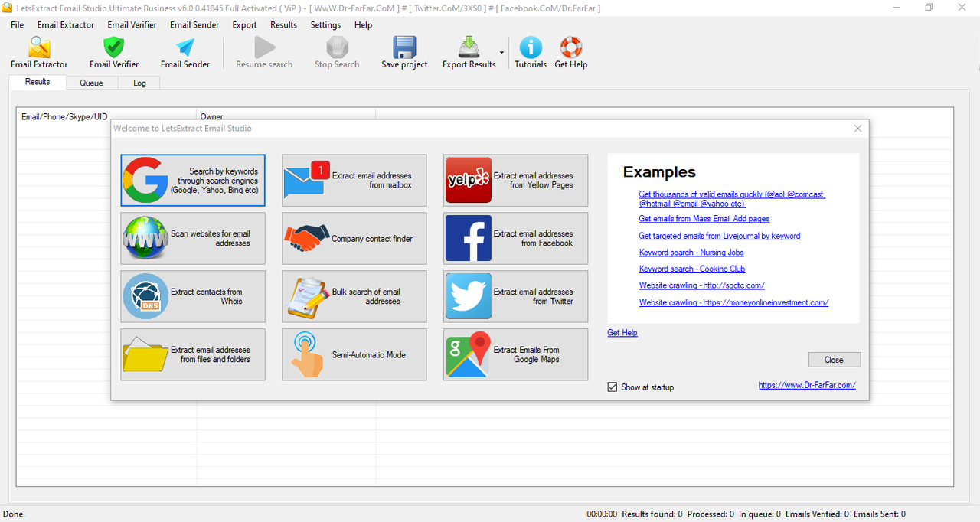This screenshot has width=980, height=522.
Task: Select Extract email addresses from Twitter
Action: pyautogui.click(x=516, y=297)
